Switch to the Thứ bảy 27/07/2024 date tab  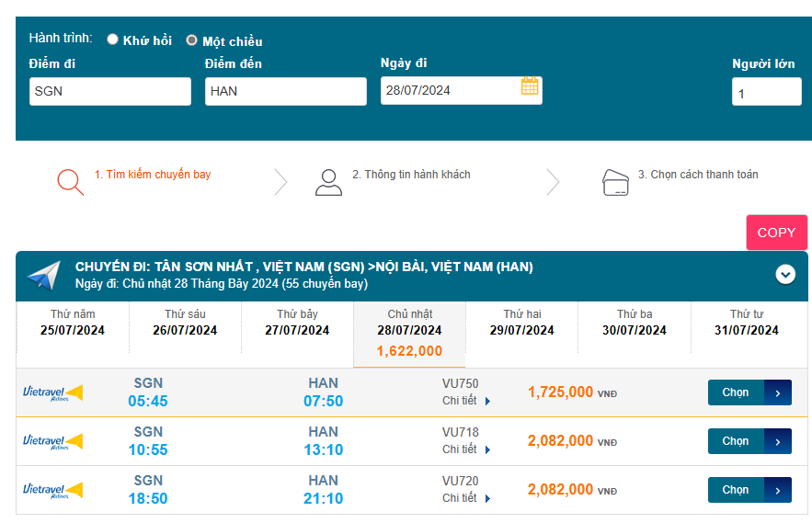click(x=297, y=323)
